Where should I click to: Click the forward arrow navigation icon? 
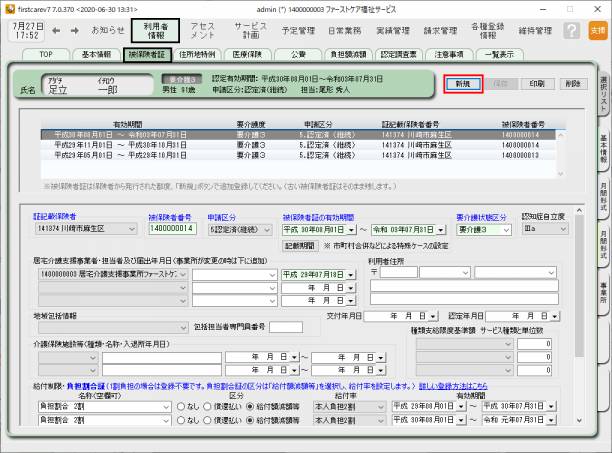pos(77,31)
